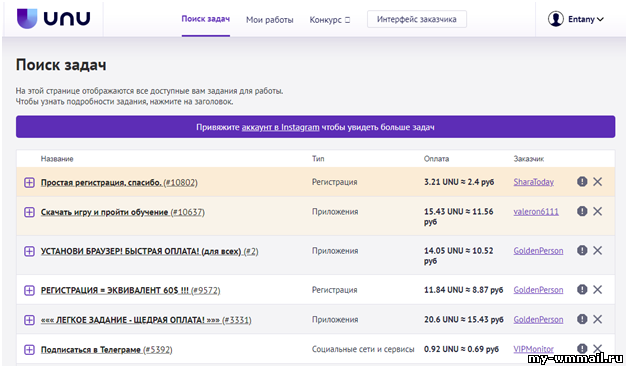
Task: Switch to Поиск задач tab
Action: coord(205,19)
